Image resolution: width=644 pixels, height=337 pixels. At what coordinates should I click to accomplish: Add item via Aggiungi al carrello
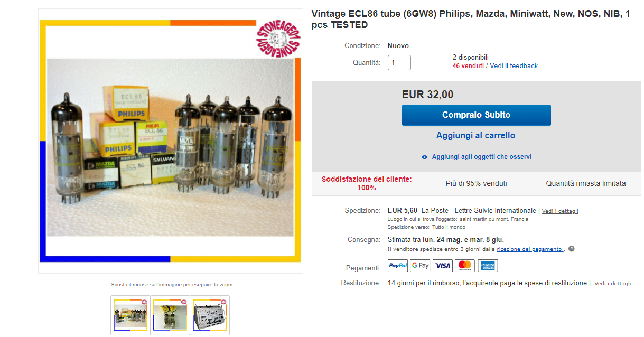coord(475,136)
